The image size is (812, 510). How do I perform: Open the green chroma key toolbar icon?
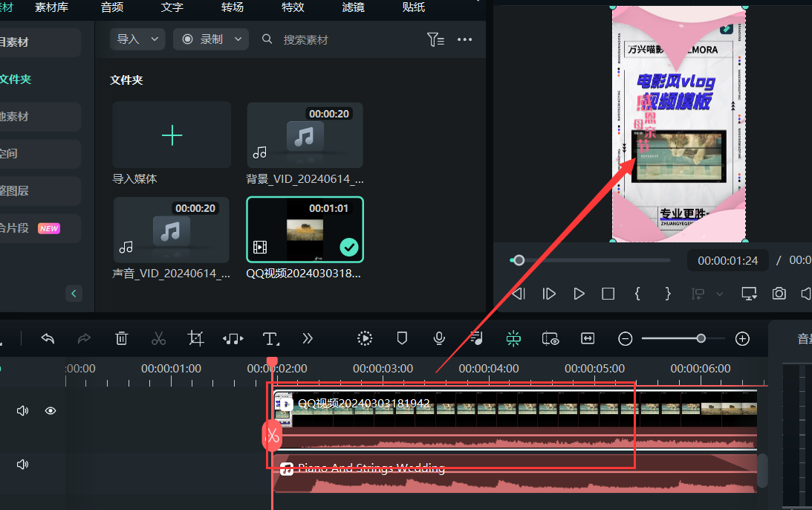513,338
